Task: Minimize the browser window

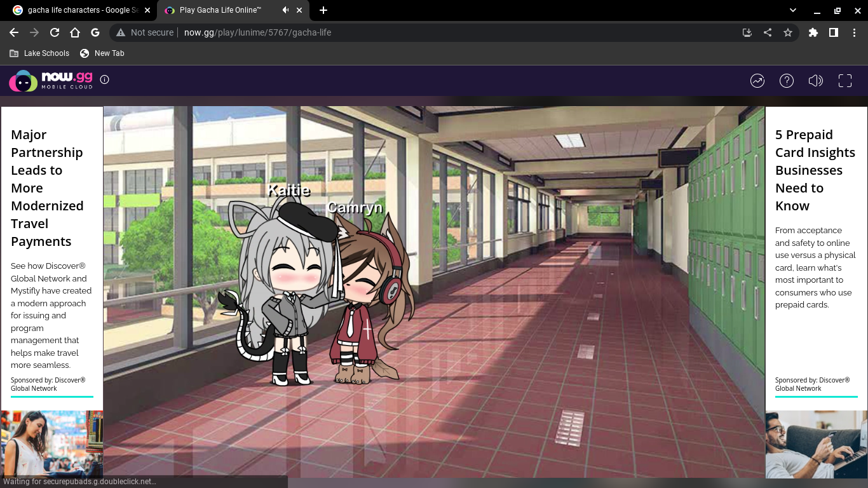Action: pyautogui.click(x=818, y=10)
